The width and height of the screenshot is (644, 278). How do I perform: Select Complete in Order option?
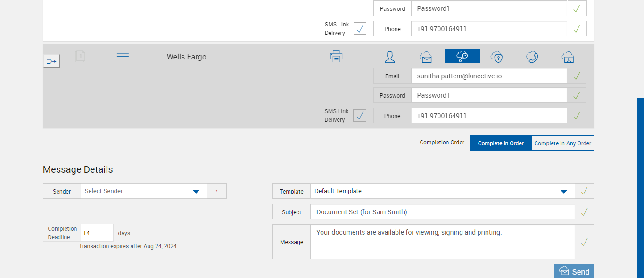(x=501, y=143)
